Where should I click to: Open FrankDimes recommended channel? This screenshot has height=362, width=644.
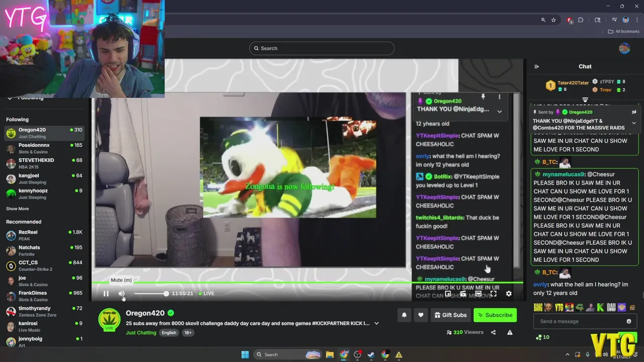[44, 296]
